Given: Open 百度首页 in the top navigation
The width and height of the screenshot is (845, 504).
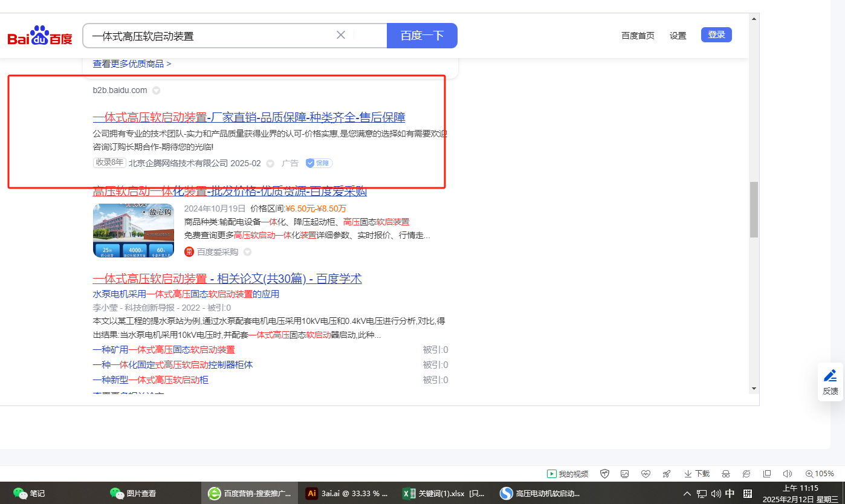Looking at the screenshot, I should click(x=638, y=36).
